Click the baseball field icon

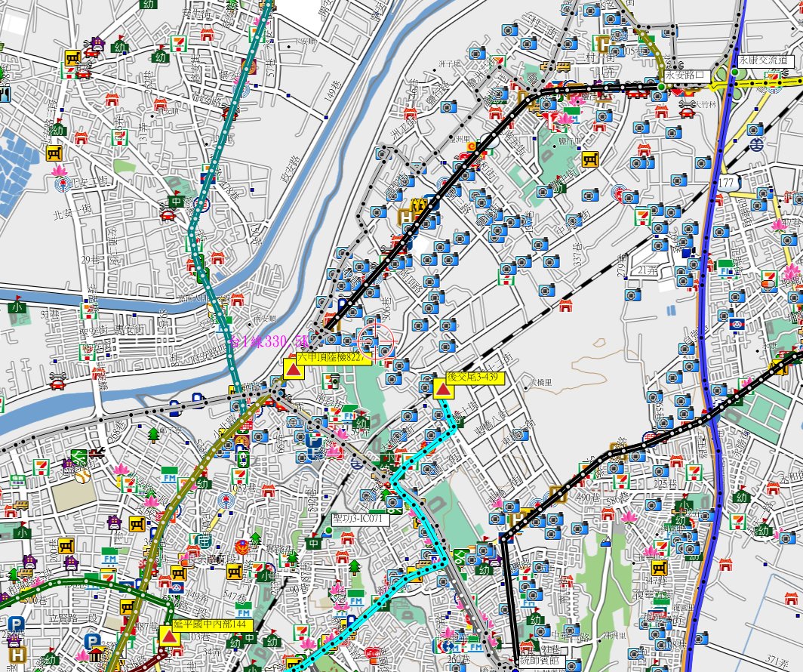tap(83, 476)
